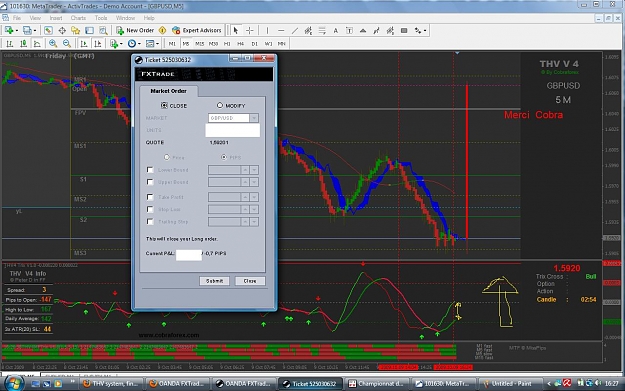Select the PIPS radio option
The width and height of the screenshot is (625, 391).
[224, 157]
